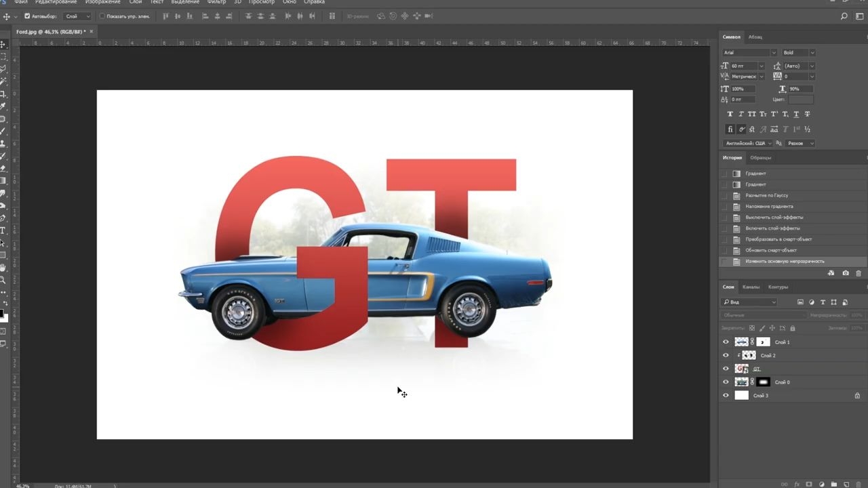Create new document from current history state
Viewport: 868px width, 488px height.
coord(831,273)
